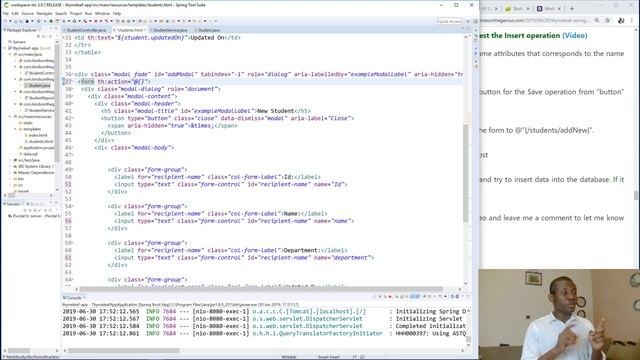The height and width of the screenshot is (360, 640).
Task: Collapse the src/main/java folder
Action: pyautogui.click(x=10, y=54)
